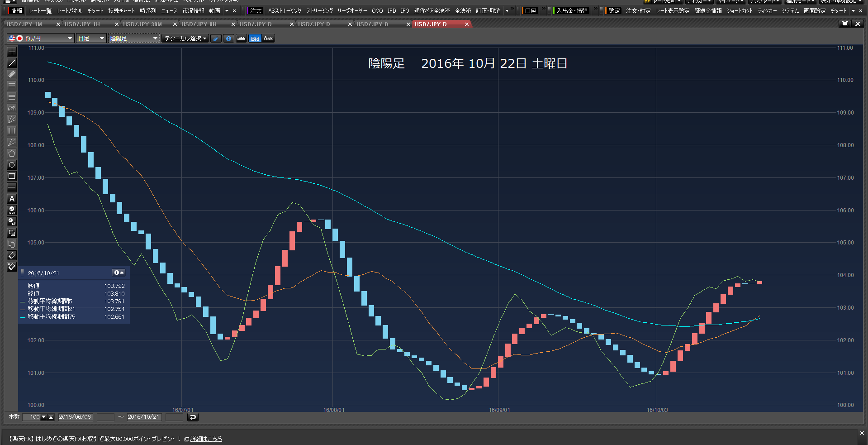Open ニュース in toolbar
868x445 pixels.
pyautogui.click(x=169, y=11)
